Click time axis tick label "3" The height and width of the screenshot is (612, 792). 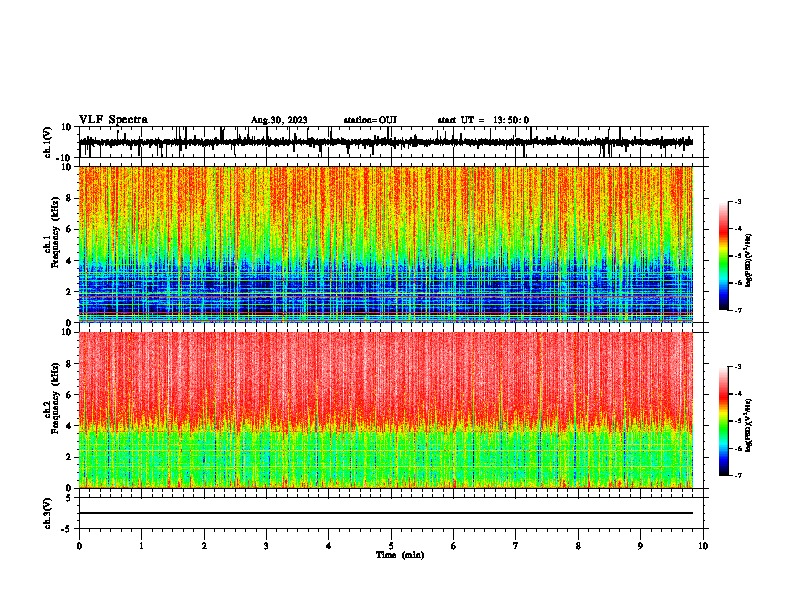266,546
